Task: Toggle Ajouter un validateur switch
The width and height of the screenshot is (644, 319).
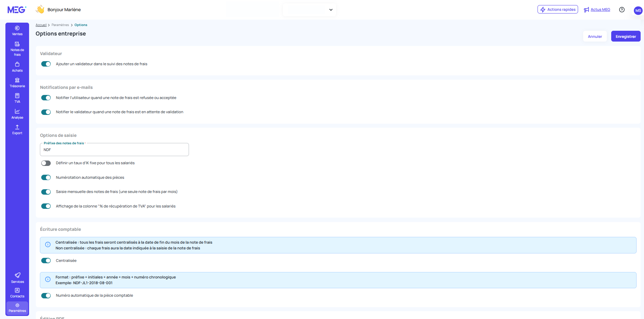Action: click(46, 64)
